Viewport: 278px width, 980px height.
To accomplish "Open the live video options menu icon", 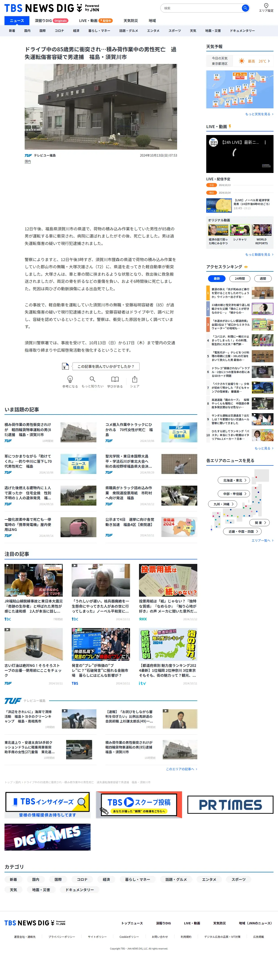I will coord(265,142).
